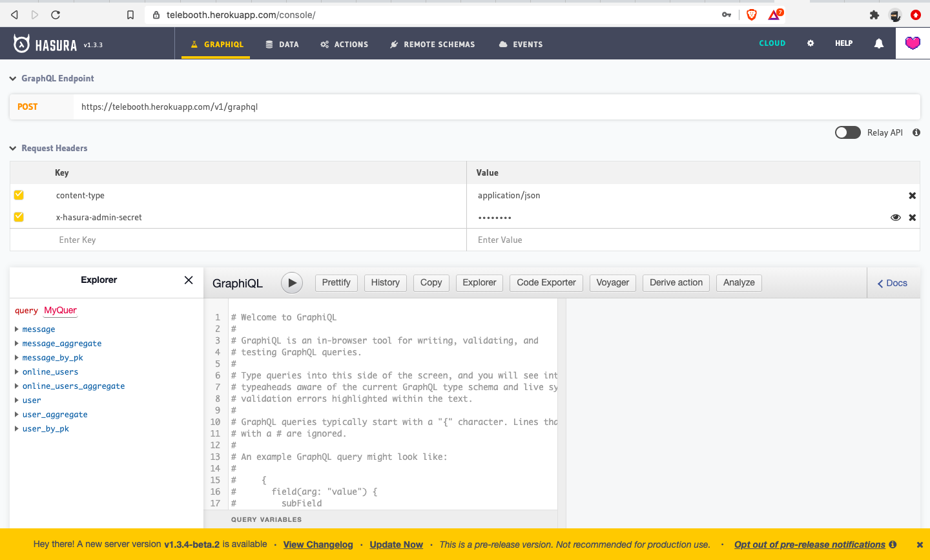
Task: Go back in browser history
Action: 14,14
